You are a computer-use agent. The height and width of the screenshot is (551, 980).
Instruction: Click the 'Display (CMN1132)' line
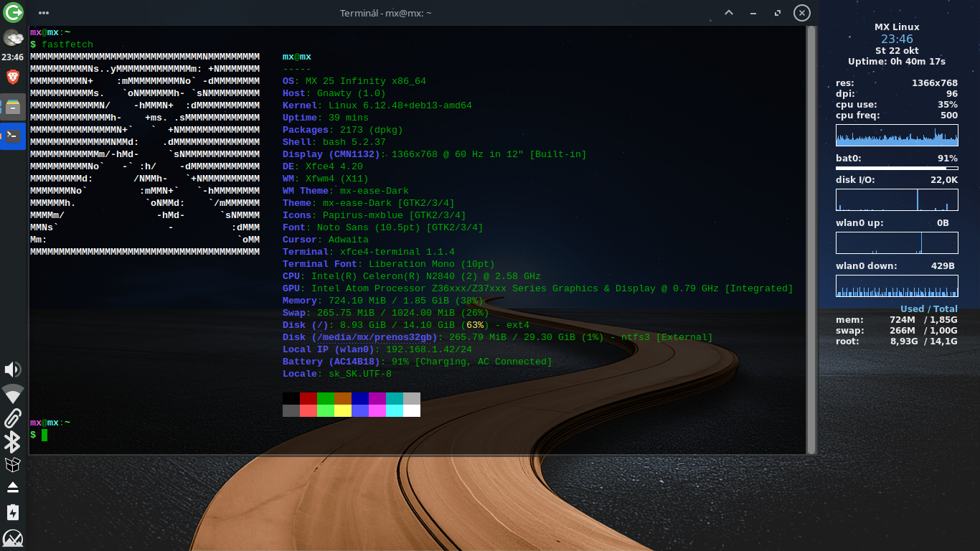[435, 154]
